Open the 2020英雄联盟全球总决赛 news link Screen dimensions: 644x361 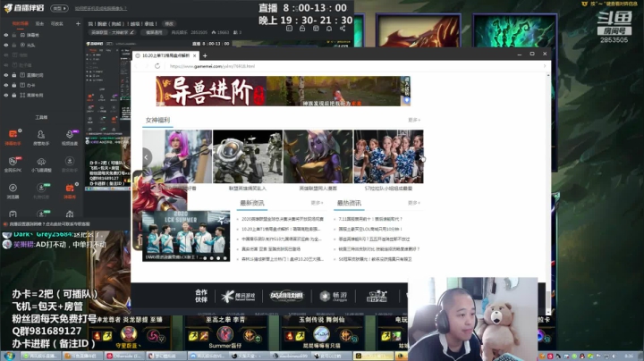point(283,219)
